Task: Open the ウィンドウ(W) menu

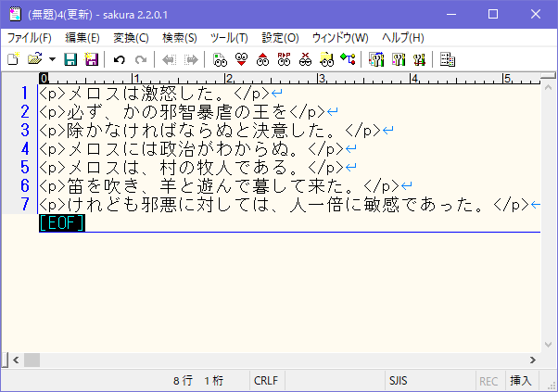Action: (340, 38)
